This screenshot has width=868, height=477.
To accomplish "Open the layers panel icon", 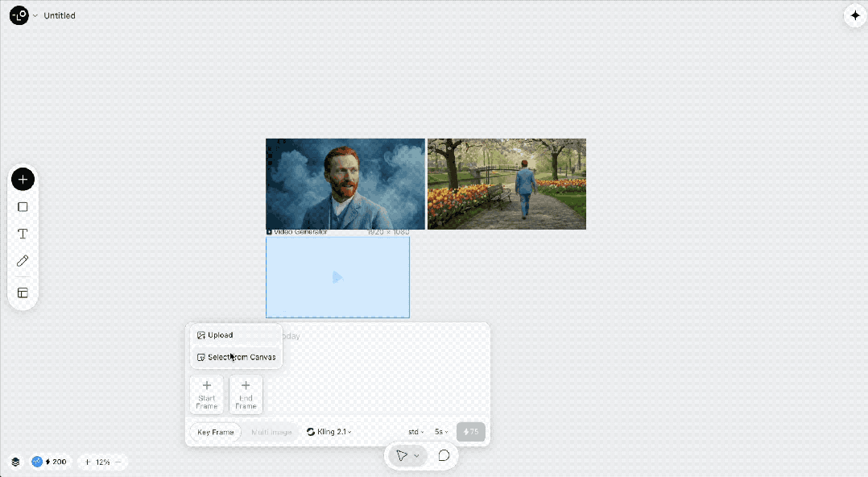I will click(x=15, y=462).
